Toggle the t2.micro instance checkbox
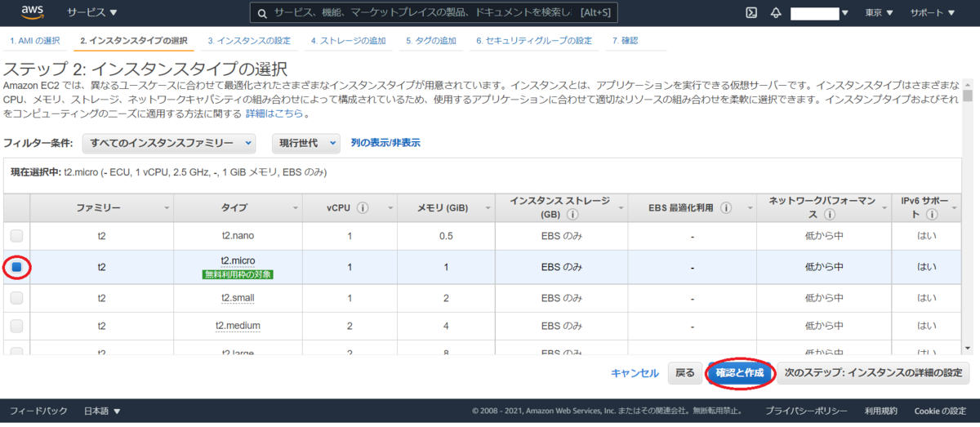Screen dimensions: 980x427 pos(16,267)
